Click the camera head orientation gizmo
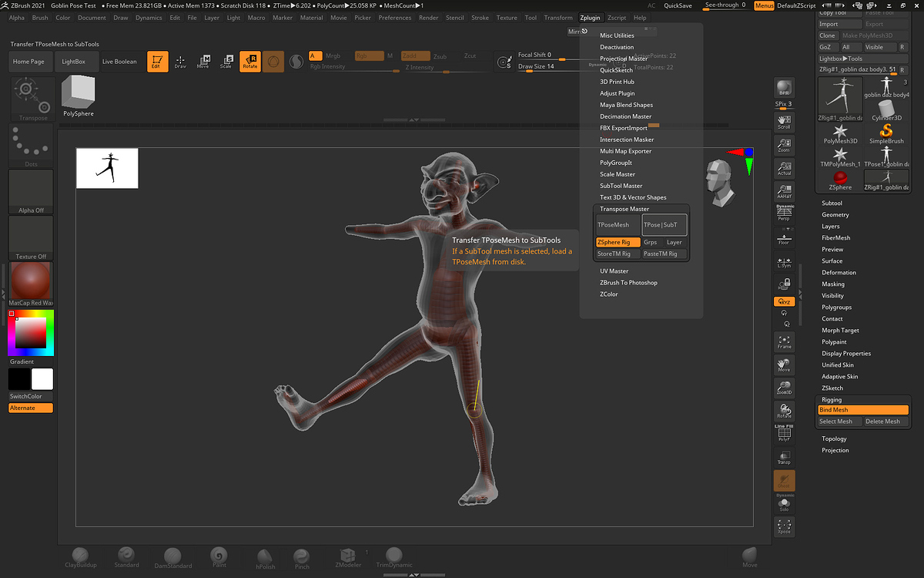This screenshot has width=924, height=578. [720, 183]
